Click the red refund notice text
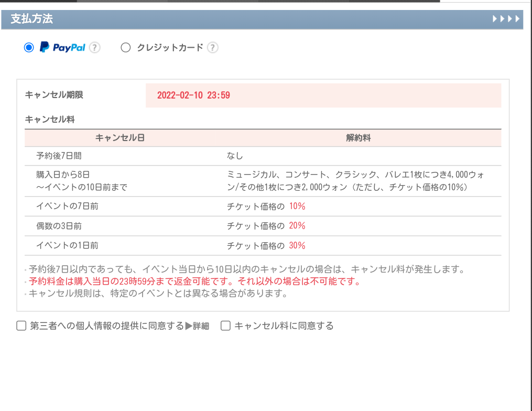 195,282
